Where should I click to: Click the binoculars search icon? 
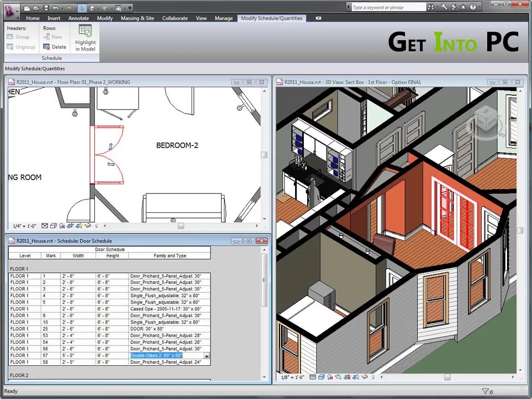pyautogui.click(x=431, y=7)
